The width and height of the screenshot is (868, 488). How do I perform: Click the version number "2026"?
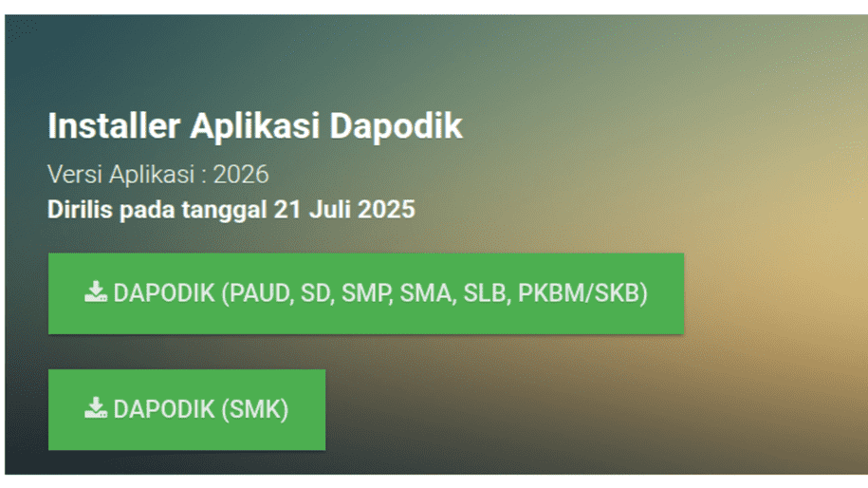(x=241, y=174)
